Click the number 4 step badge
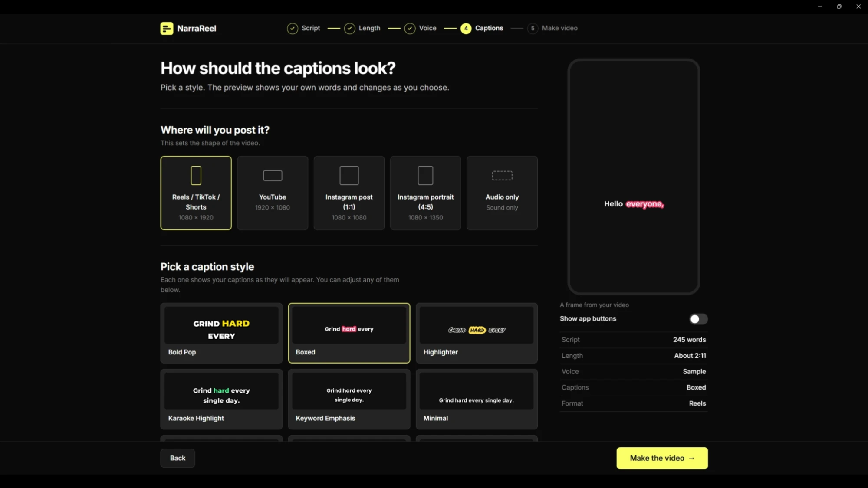This screenshot has height=488, width=868. [466, 28]
